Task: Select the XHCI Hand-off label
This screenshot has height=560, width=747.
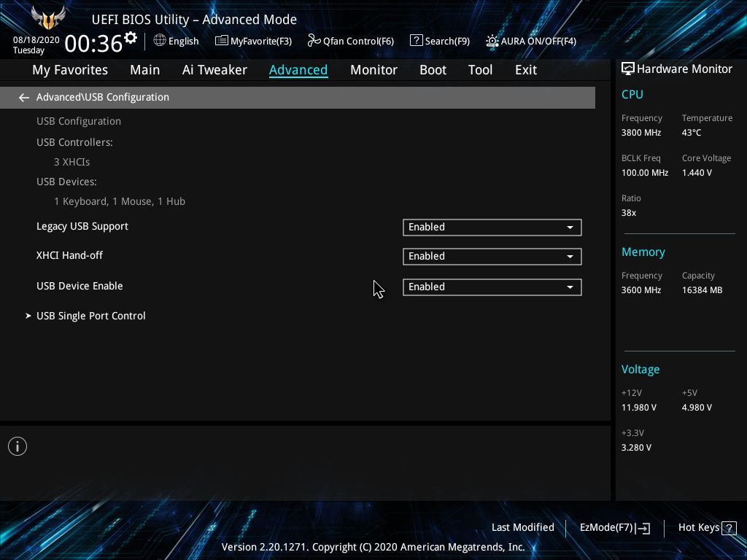Action: (69, 255)
